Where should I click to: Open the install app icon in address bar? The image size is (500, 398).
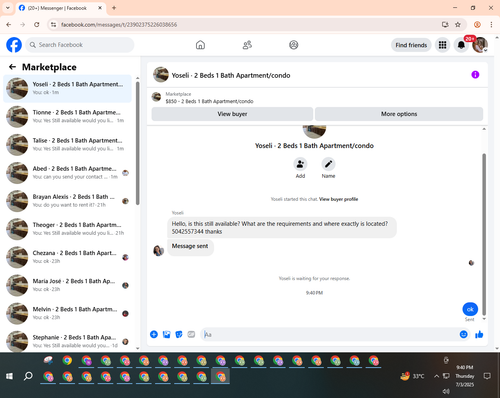click(445, 25)
